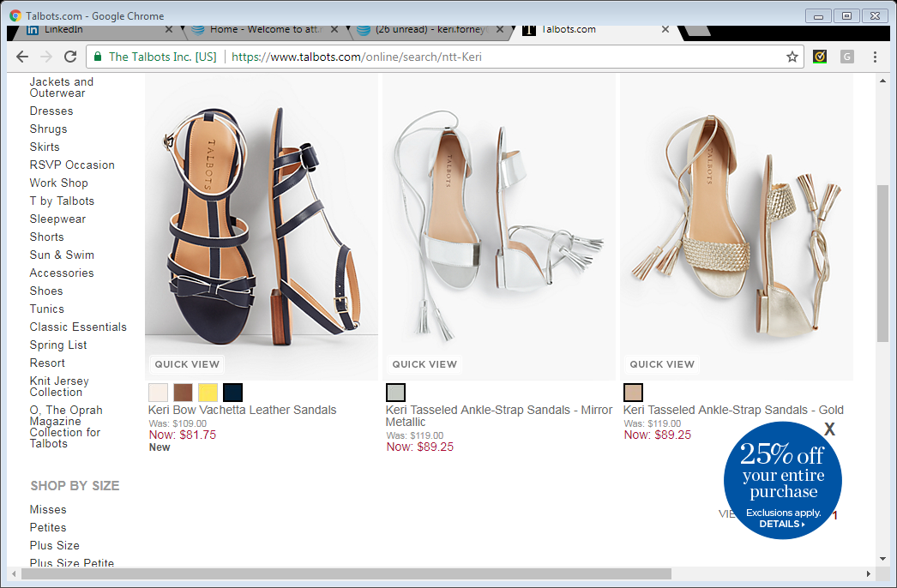Shop by size: Petites
The width and height of the screenshot is (897, 588).
pyautogui.click(x=48, y=527)
